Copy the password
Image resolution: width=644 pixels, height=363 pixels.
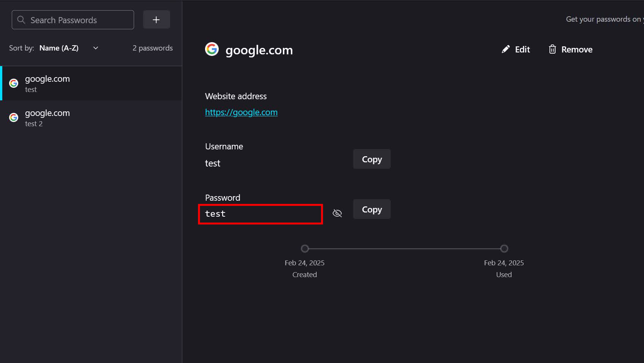372,209
